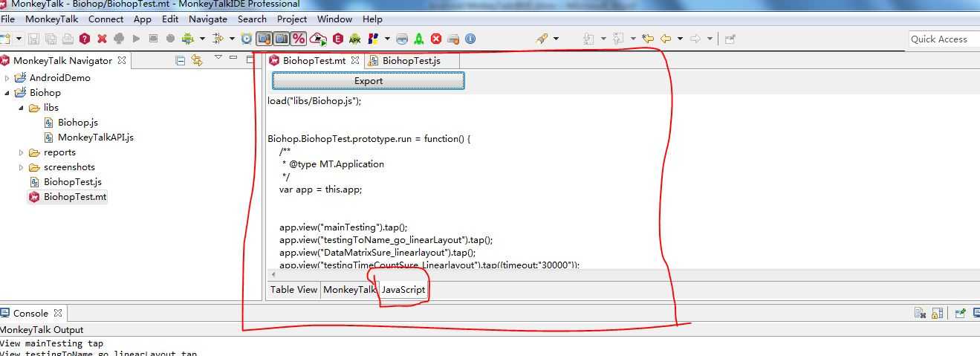Open dropdown next to Android connect icon
The height and width of the screenshot is (356, 980).
pyautogui.click(x=202, y=39)
